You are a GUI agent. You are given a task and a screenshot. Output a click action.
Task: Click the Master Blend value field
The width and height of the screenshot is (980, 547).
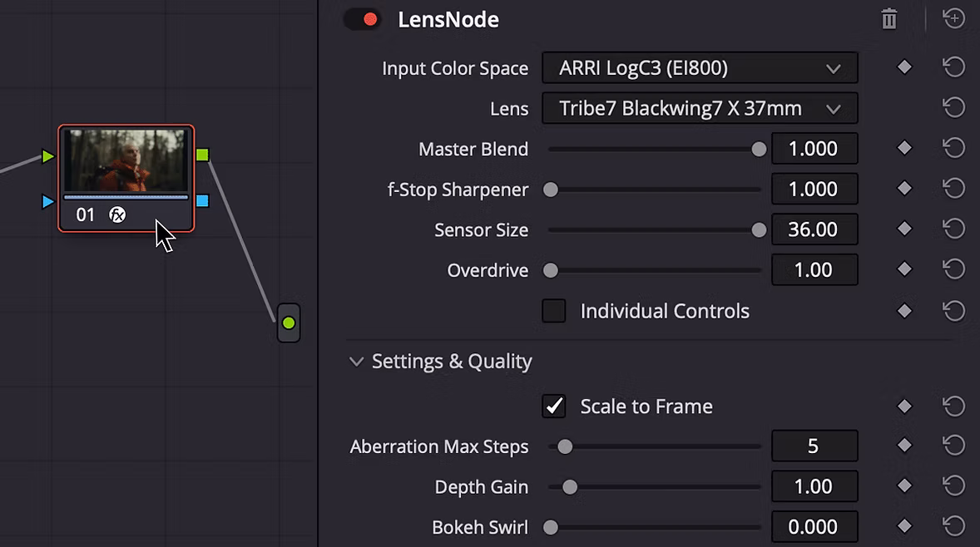pyautogui.click(x=814, y=149)
